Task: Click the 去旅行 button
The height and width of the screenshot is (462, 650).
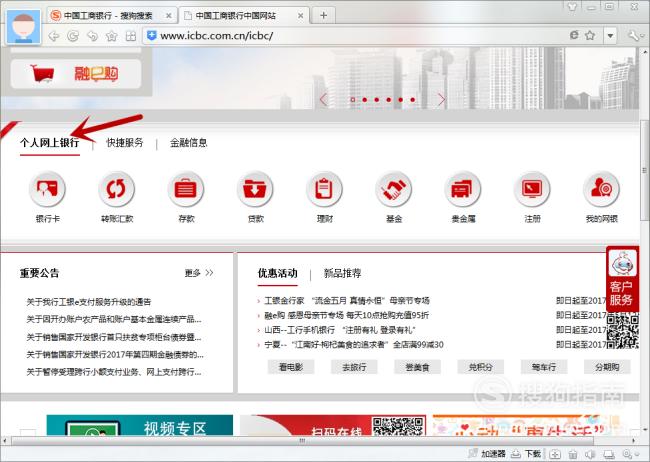Action: 354,367
